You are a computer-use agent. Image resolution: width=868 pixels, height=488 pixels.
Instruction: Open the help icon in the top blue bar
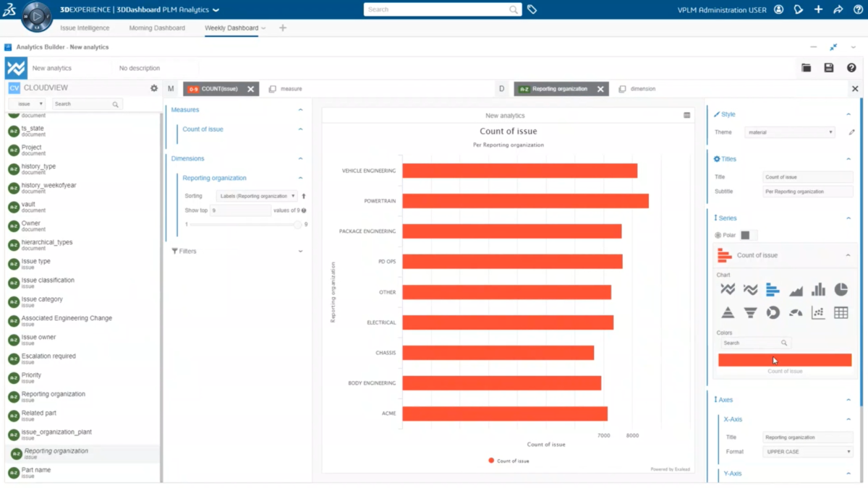click(x=857, y=9)
